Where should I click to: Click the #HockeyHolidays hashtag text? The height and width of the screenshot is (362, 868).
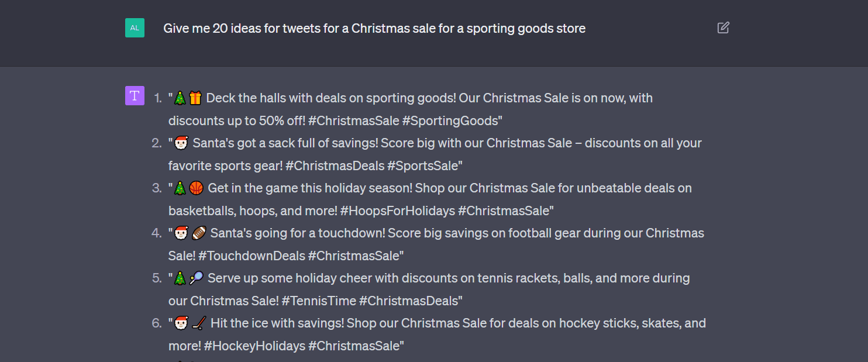coord(254,346)
